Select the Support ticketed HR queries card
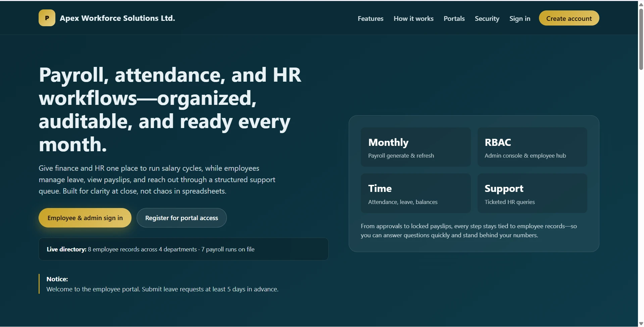The height and width of the screenshot is (327, 644). (x=532, y=193)
